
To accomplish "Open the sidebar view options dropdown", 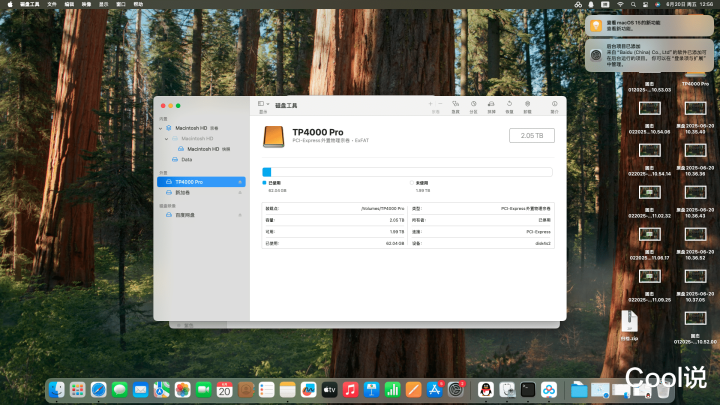I will (x=264, y=104).
